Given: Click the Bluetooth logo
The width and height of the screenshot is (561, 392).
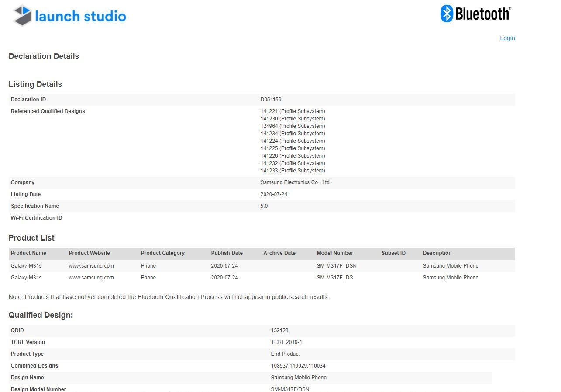Looking at the screenshot, I should pyautogui.click(x=475, y=14).
